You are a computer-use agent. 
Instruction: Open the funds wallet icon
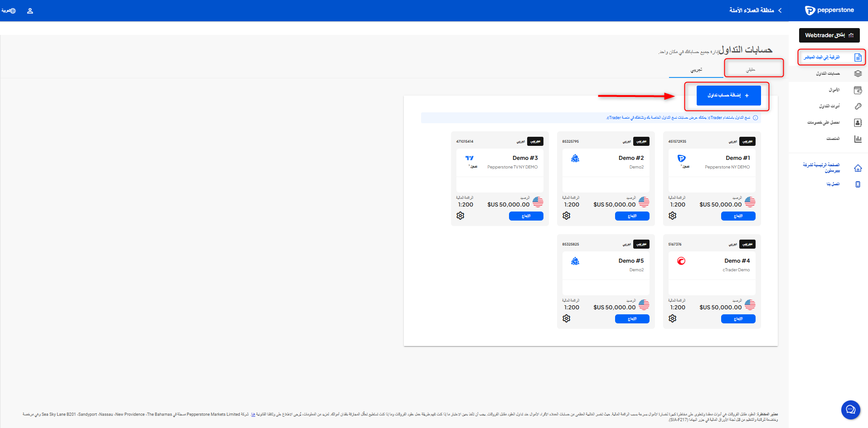point(858,90)
